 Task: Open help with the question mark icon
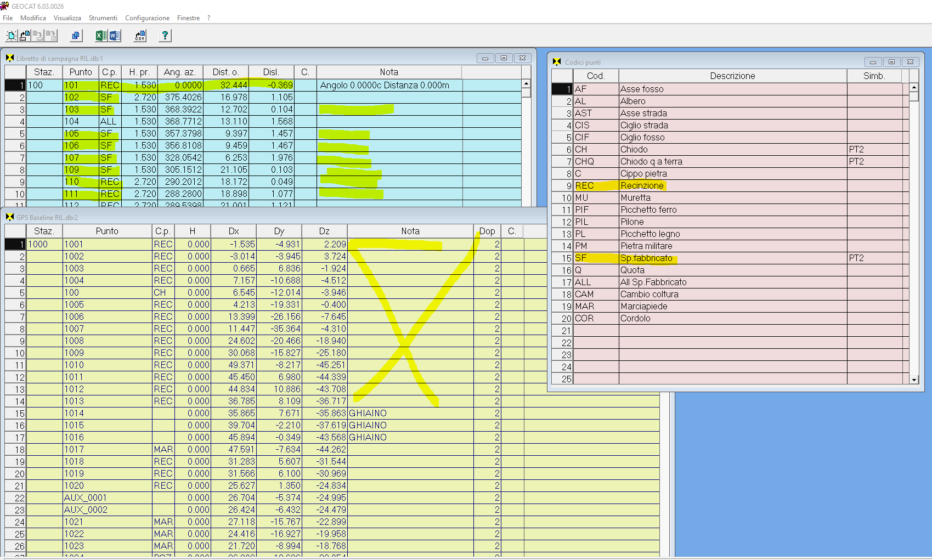point(165,36)
